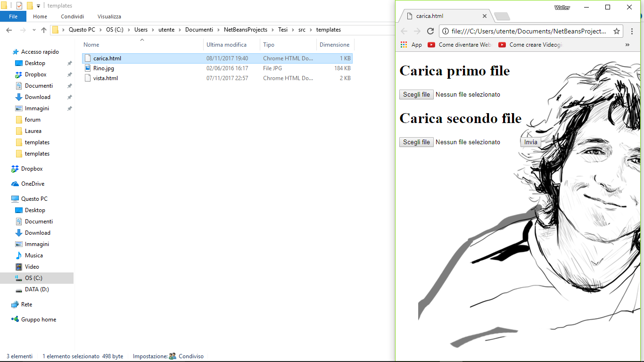Screen dimensions: 644x362
Task: Expand the bookmarks bar overflow chevron
Action: (x=627, y=45)
